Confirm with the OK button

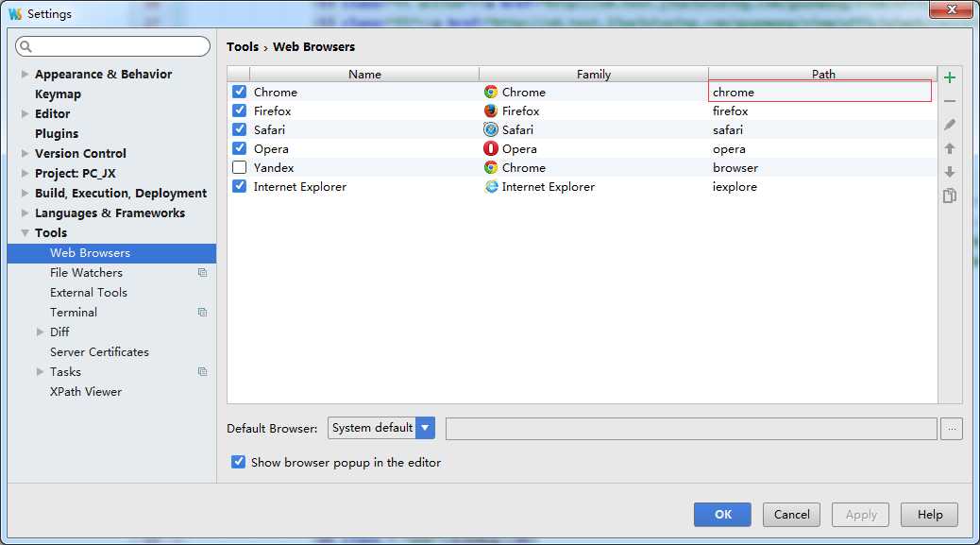tap(722, 515)
